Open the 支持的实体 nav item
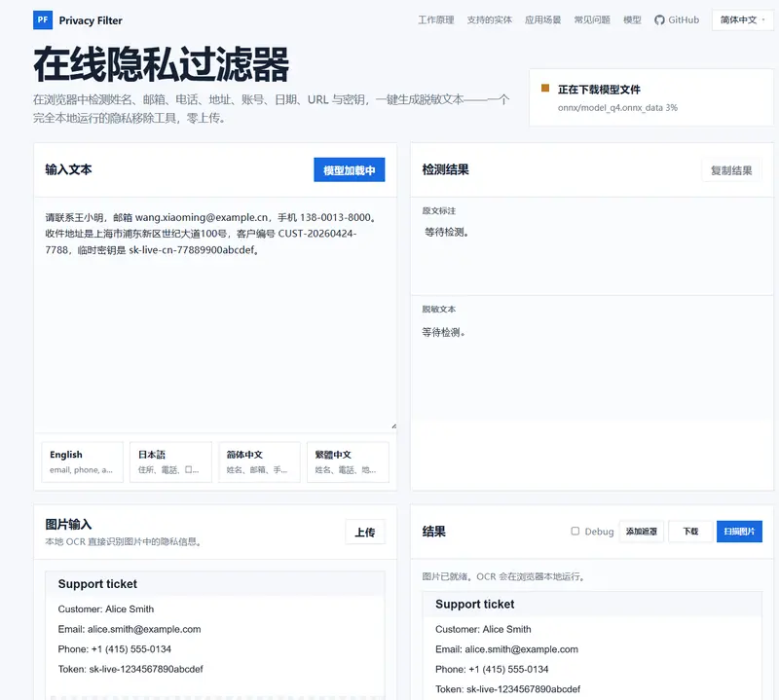Image resolution: width=779 pixels, height=700 pixels. point(490,19)
